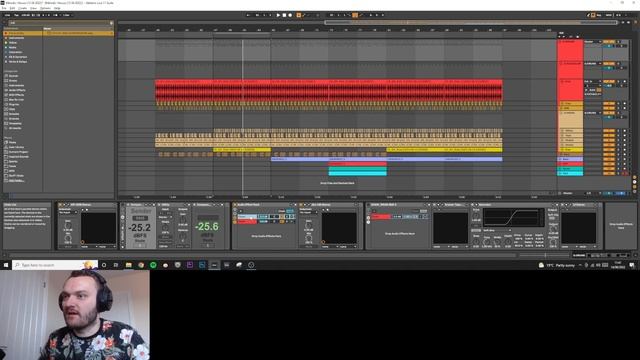Viewport: 640px width, 360px height.
Task: Click the Link button in control bar
Action: pyautogui.click(x=7, y=15)
